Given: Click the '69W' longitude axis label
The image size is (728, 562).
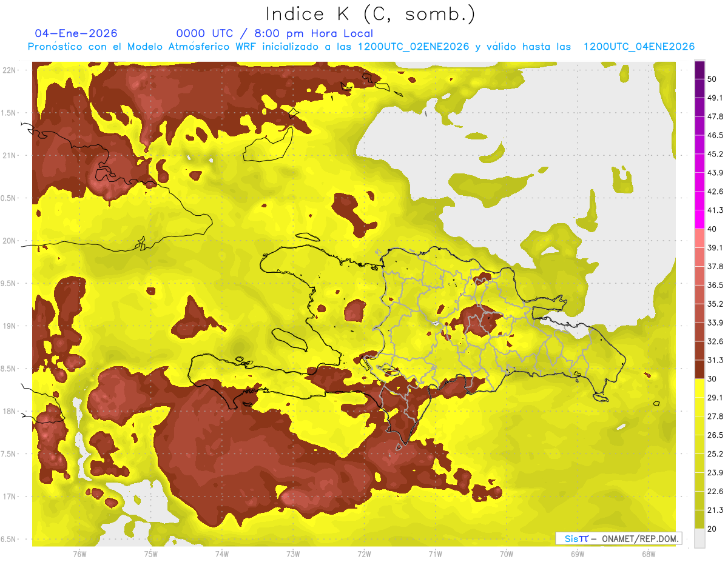Looking at the screenshot, I should [578, 554].
